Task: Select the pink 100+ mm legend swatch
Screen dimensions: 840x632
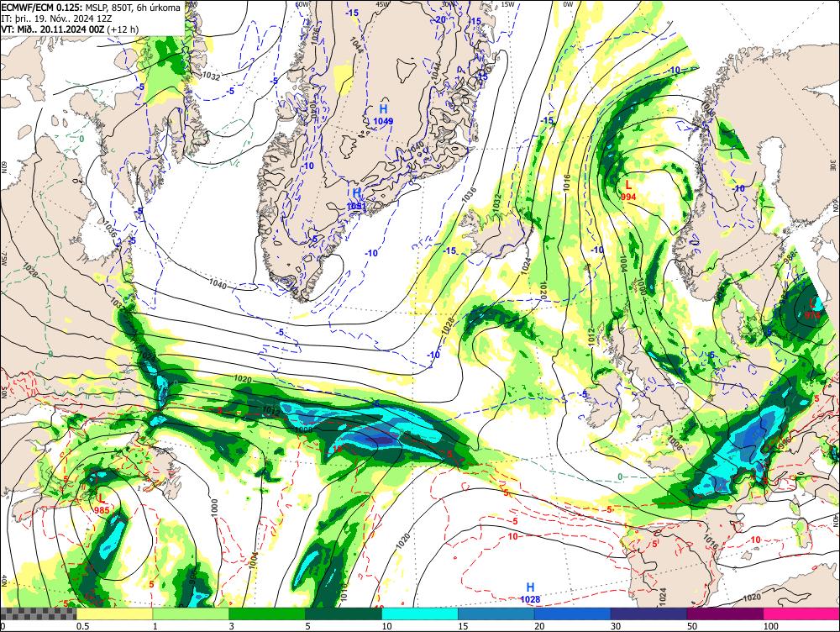Action: (x=801, y=614)
